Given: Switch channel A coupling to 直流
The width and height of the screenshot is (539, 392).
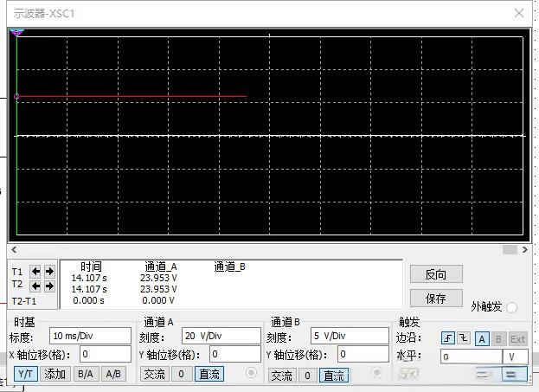Looking at the screenshot, I should pyautogui.click(x=209, y=374).
